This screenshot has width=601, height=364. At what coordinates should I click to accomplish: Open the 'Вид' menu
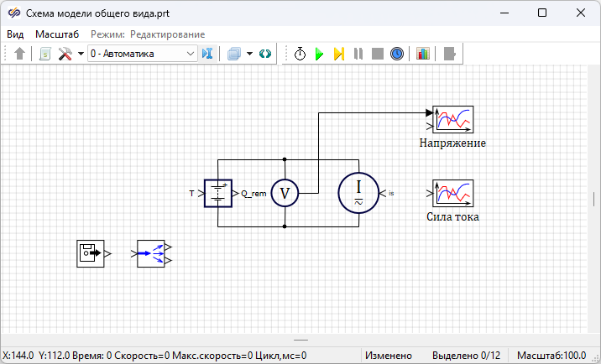point(15,34)
